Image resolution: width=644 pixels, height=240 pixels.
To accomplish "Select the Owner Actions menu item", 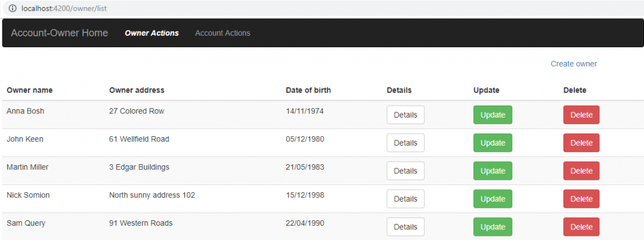I will pyautogui.click(x=152, y=33).
